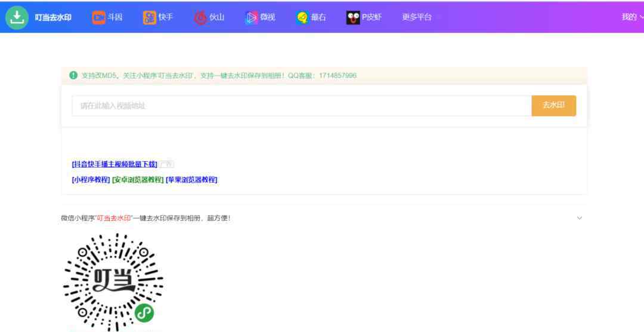Click the 广告 ad tag
This screenshot has height=332, width=644.
(x=166, y=164)
